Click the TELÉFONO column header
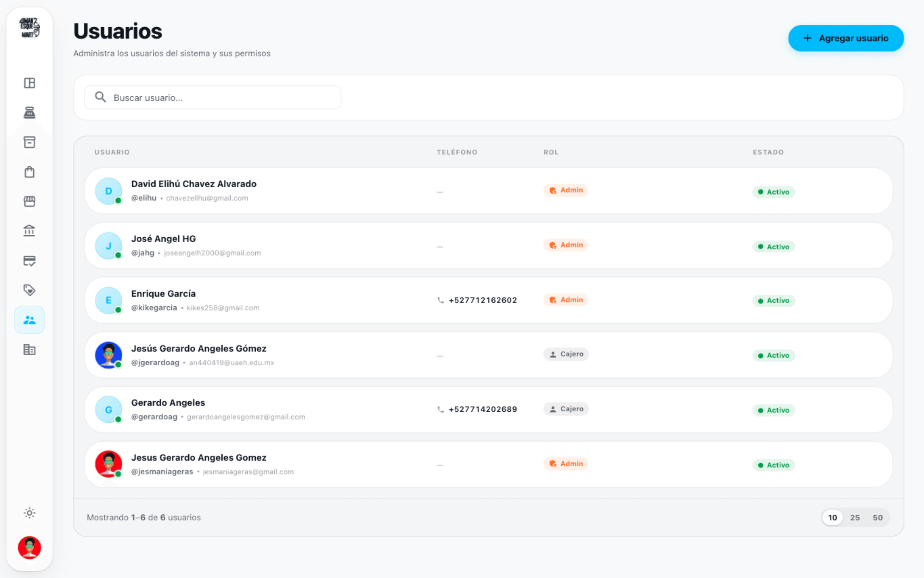 tap(457, 152)
